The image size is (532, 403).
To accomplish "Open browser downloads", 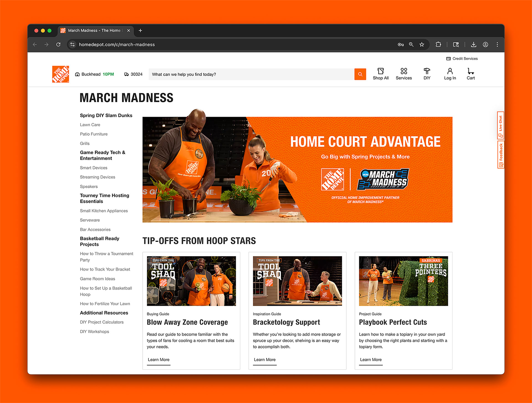I will tap(474, 45).
